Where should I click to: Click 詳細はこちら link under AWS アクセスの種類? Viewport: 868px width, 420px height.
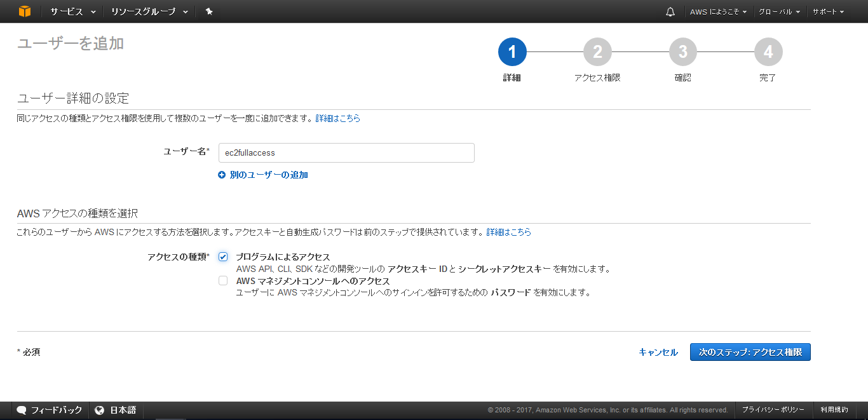(x=508, y=232)
